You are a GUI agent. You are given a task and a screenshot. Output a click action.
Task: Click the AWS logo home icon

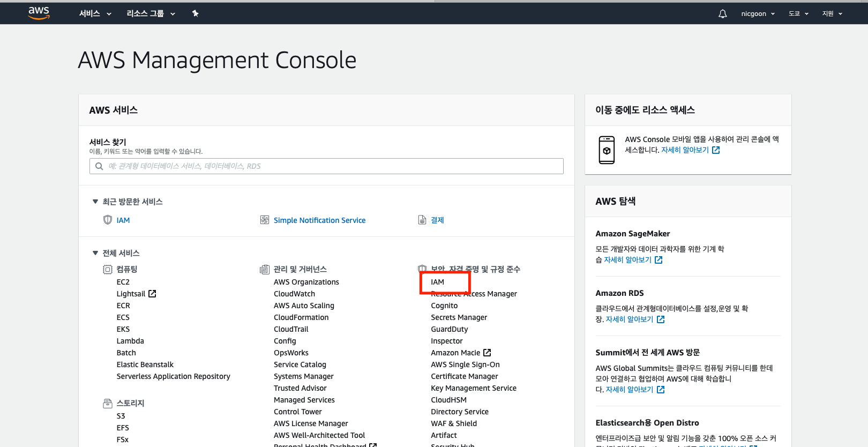click(39, 13)
